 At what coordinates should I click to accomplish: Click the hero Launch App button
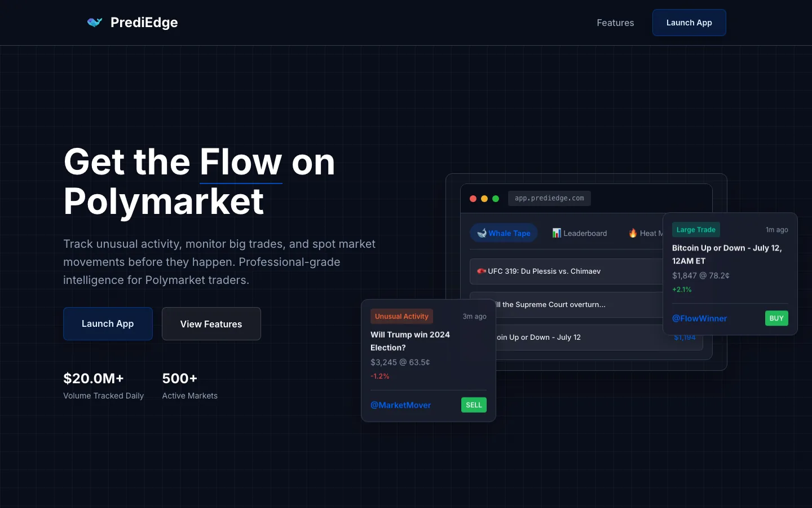tap(108, 323)
